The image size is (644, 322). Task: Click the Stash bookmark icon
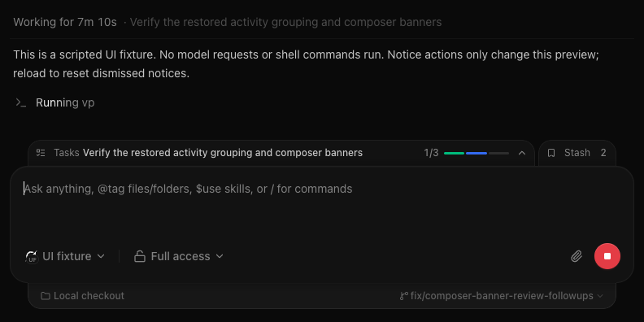pos(551,153)
